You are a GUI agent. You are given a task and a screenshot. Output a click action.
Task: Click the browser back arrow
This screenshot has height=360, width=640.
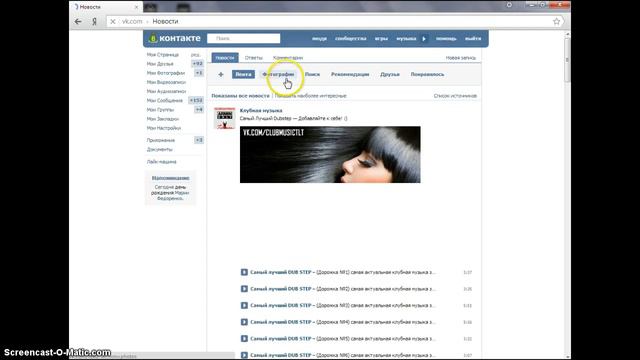78,21
